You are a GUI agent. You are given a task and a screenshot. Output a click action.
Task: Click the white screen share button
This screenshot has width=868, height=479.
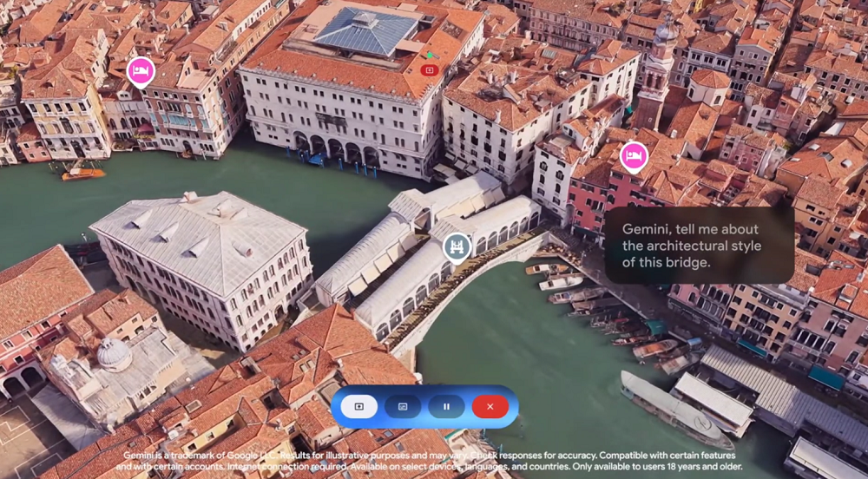[x=358, y=406]
